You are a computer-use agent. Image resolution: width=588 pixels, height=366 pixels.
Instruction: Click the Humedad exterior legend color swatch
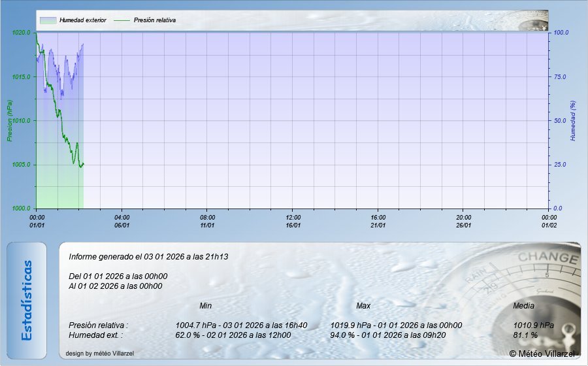coord(48,20)
